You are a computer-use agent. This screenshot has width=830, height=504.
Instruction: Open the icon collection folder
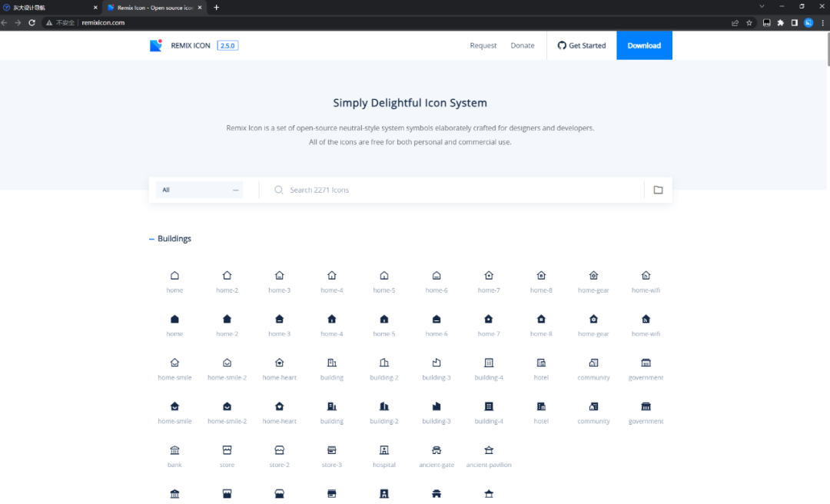pyautogui.click(x=658, y=190)
